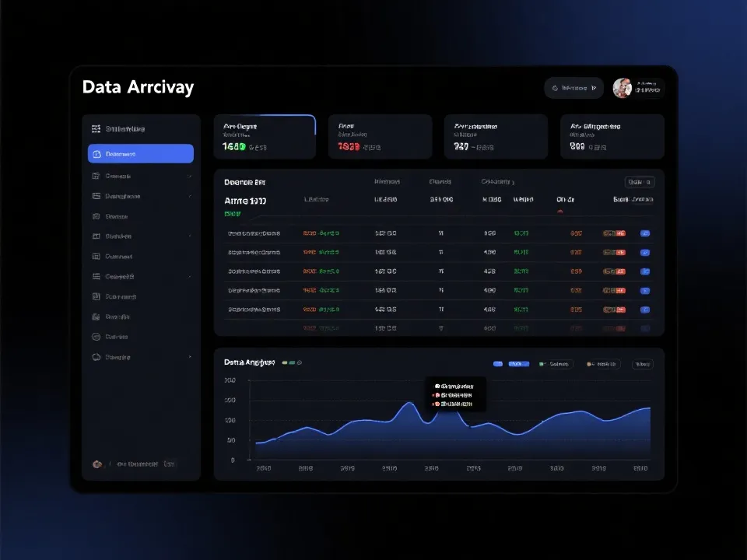Click the blue action icon in first table row
The height and width of the screenshot is (560, 747).
[x=644, y=233]
